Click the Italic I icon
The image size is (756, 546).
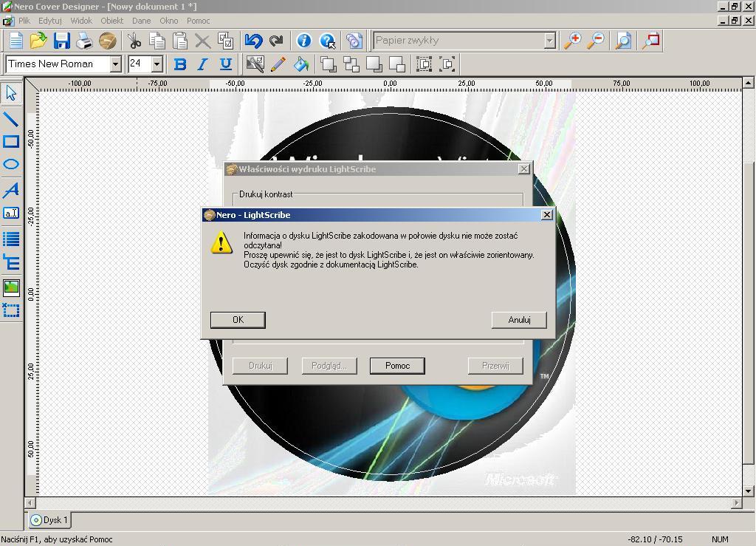tap(203, 64)
